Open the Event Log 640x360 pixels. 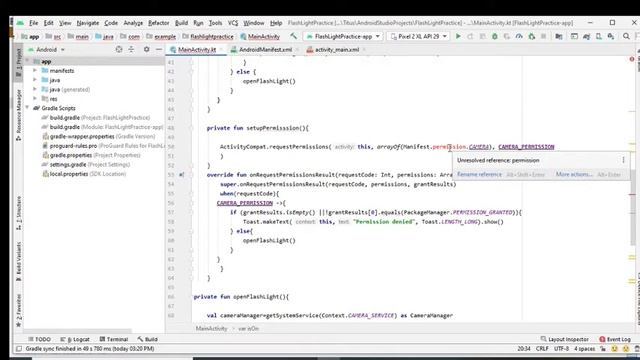tap(615, 339)
